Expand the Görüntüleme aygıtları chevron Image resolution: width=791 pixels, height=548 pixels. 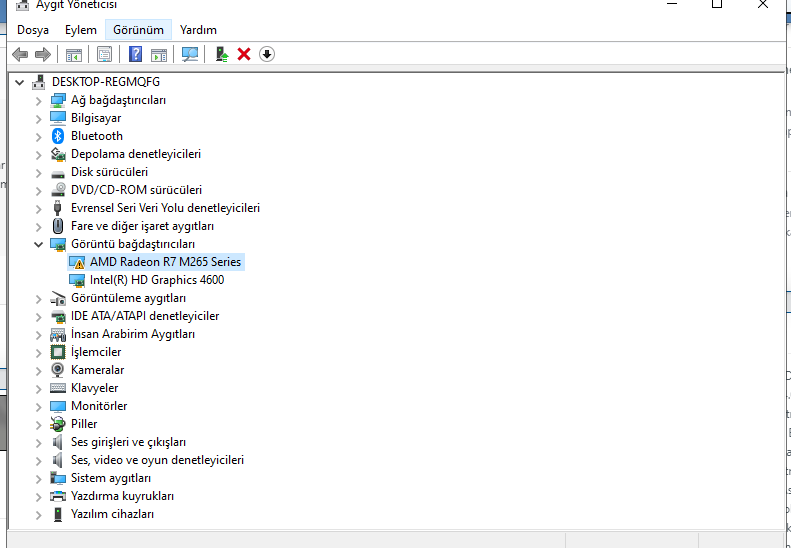(38, 299)
